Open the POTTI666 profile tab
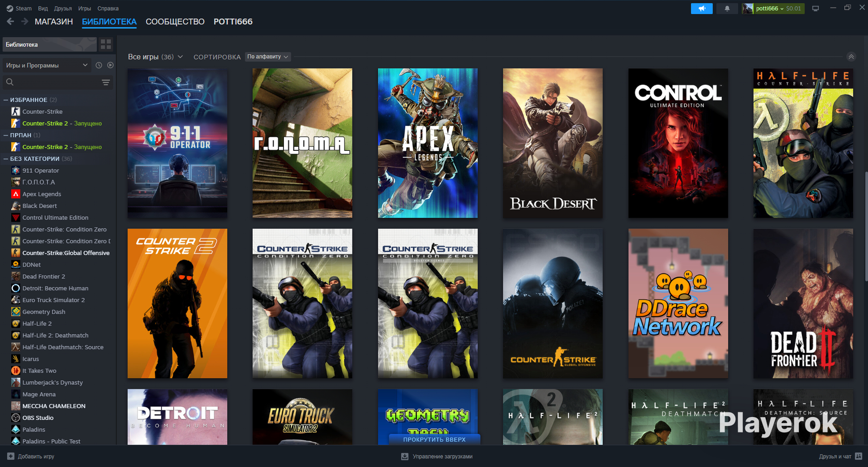The height and width of the screenshot is (467, 868). pos(233,21)
